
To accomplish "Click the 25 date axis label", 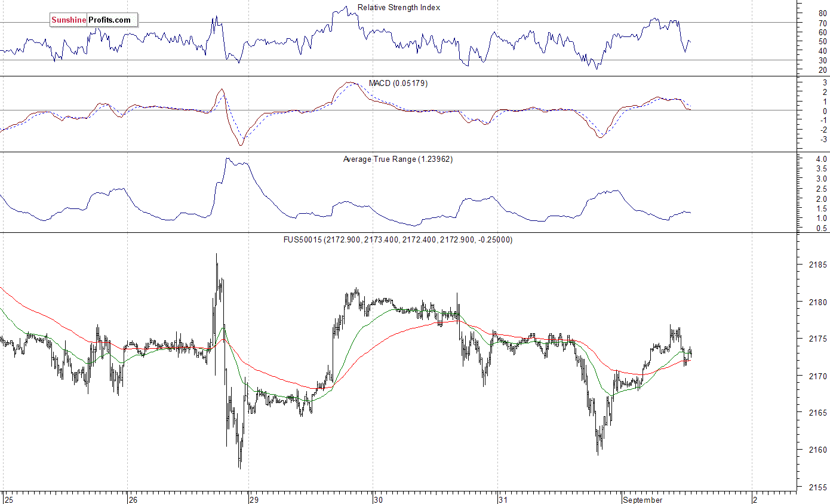I will click(8, 499).
